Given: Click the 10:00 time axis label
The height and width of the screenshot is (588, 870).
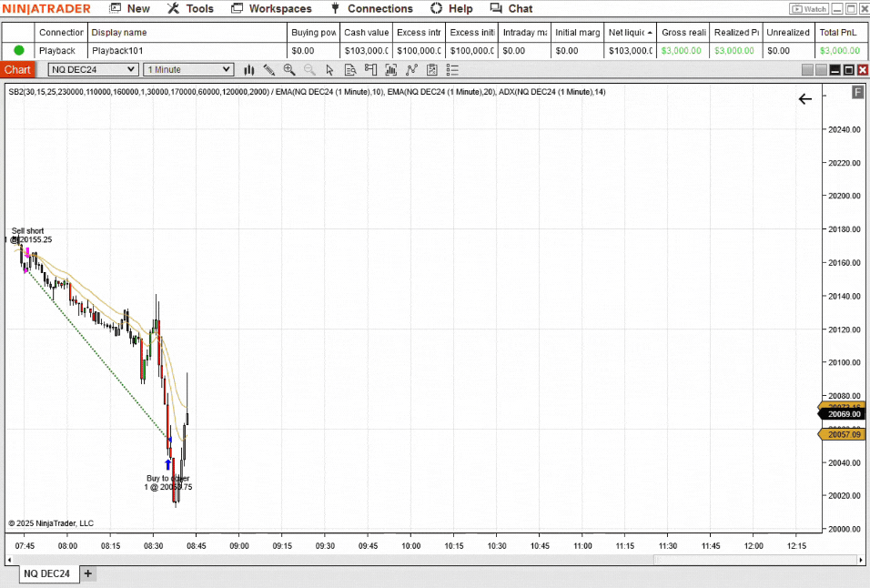Looking at the screenshot, I should [x=410, y=546].
